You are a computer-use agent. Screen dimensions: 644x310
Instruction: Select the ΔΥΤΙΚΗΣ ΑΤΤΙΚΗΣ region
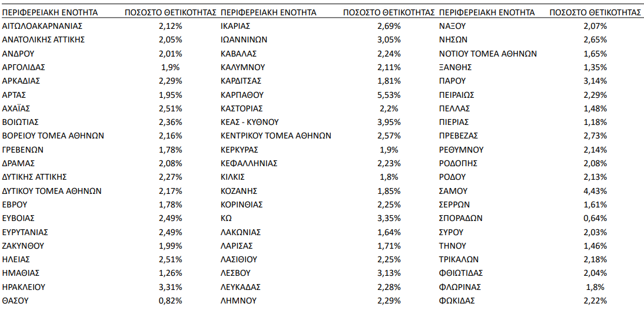(35, 177)
